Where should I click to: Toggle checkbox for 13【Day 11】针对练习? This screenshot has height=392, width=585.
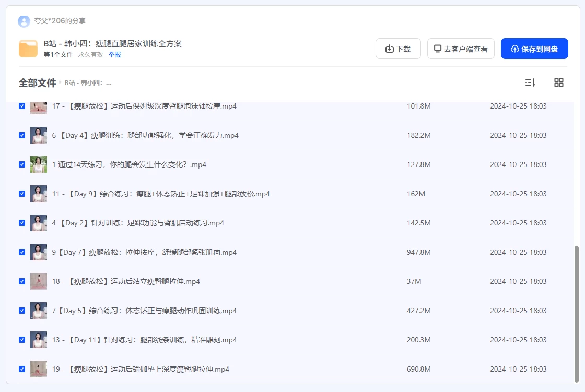(22, 340)
